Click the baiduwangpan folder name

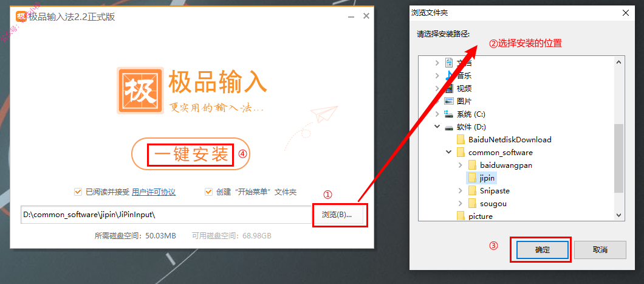[505, 165]
